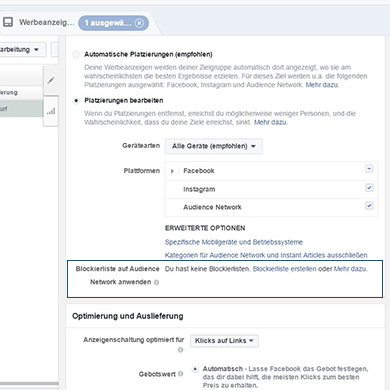Image resolution: width=390 pixels, height=390 pixels.
Task: Open 'Spezifische Mobilgeräte und Betriebssysteme' link
Action: click(x=234, y=242)
